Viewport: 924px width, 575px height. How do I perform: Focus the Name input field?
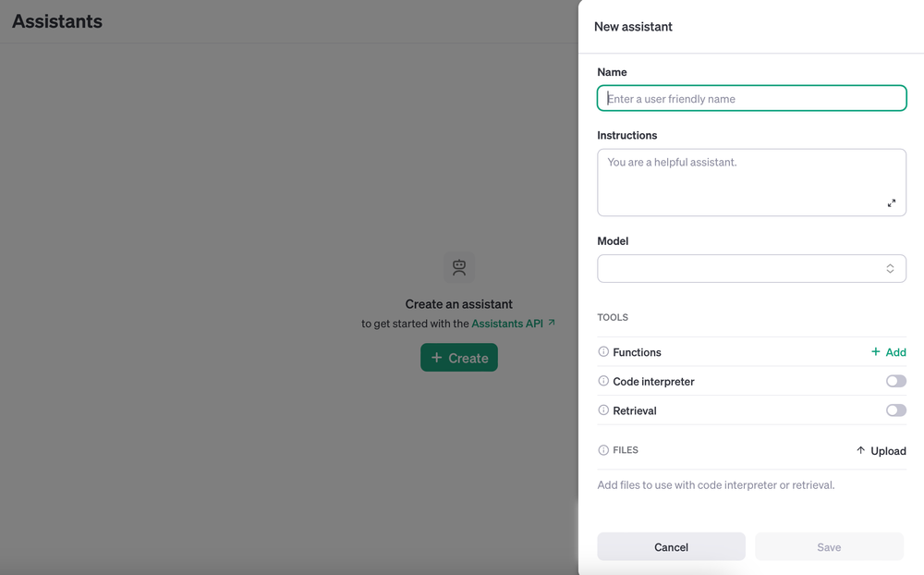751,99
